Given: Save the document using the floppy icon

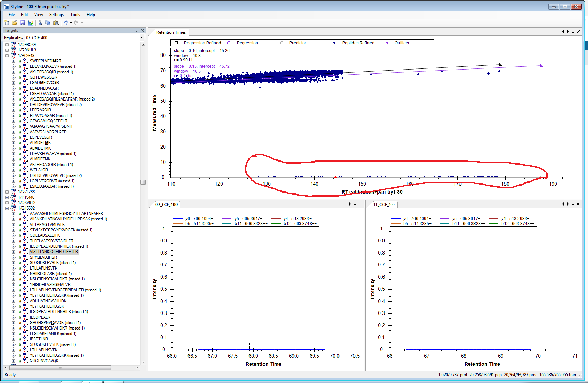Looking at the screenshot, I should point(22,23).
